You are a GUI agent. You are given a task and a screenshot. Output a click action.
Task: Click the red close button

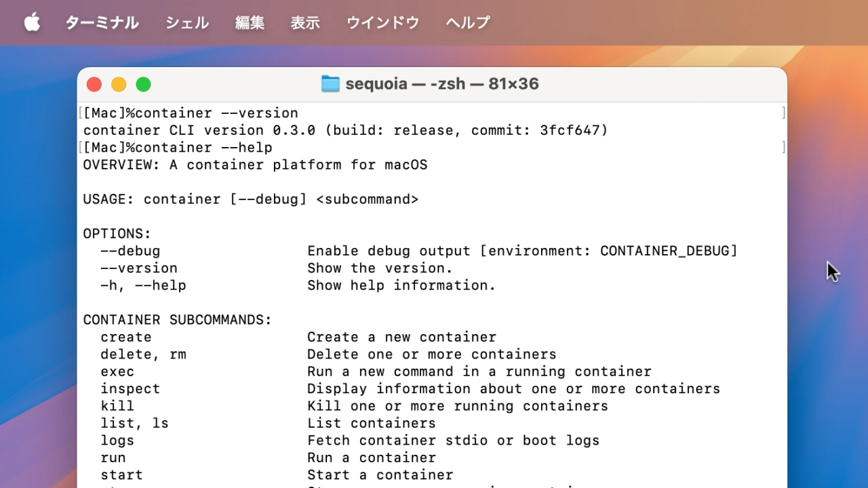tap(94, 84)
